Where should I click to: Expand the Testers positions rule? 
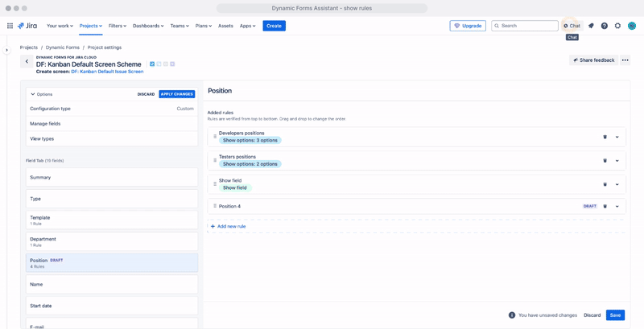tap(617, 161)
